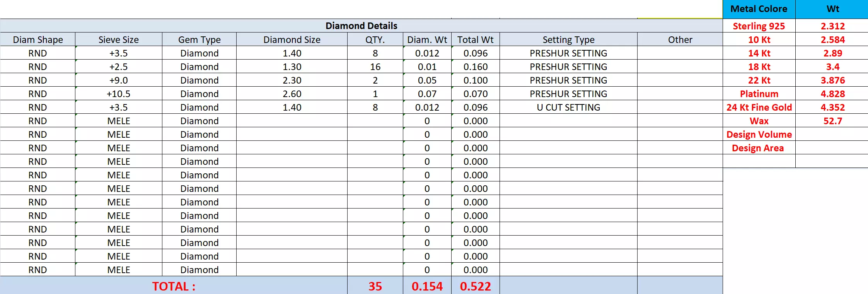
Task: Click the Total Wt column header
Action: pos(476,39)
